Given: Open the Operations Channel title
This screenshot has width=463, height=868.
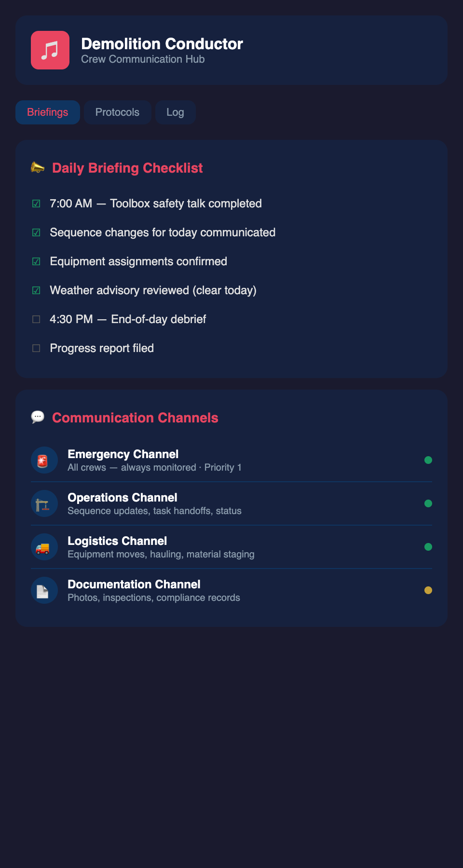Looking at the screenshot, I should tap(123, 498).
